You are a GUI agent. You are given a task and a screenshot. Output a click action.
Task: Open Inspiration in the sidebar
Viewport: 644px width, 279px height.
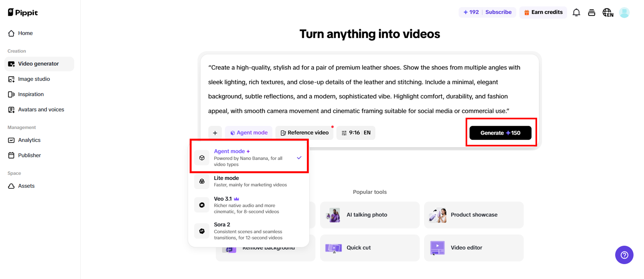click(39, 94)
